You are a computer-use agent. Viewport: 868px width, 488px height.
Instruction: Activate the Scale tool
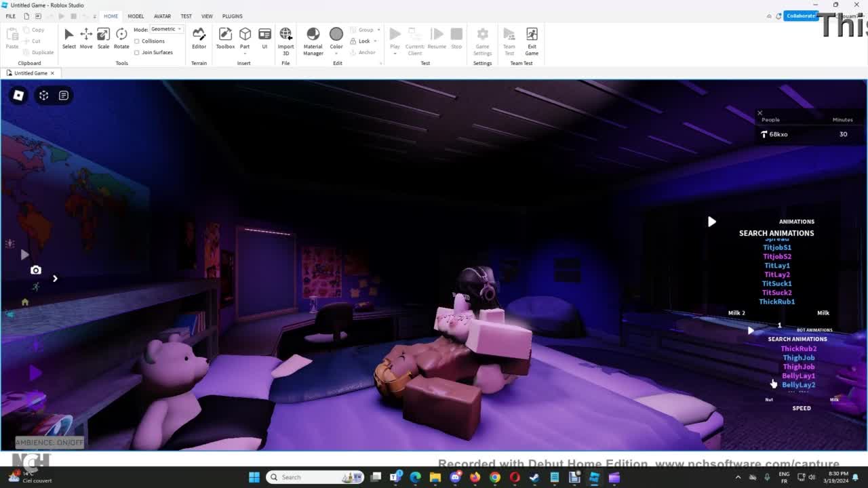pos(103,38)
